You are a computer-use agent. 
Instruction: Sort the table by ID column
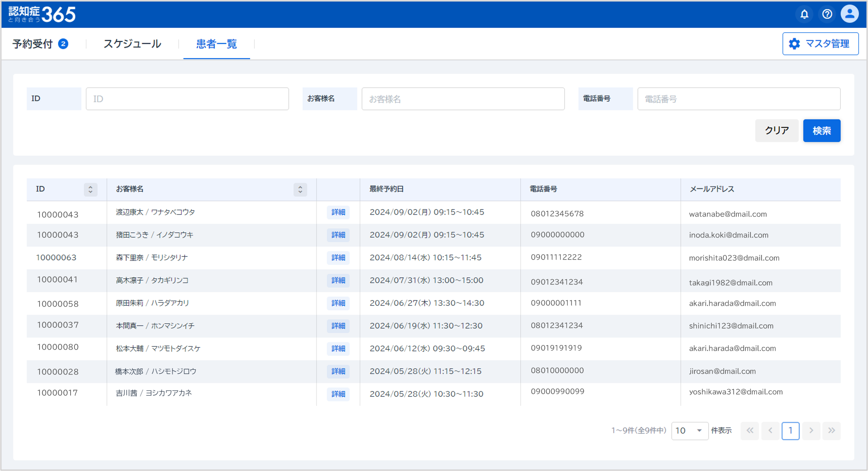click(90, 189)
